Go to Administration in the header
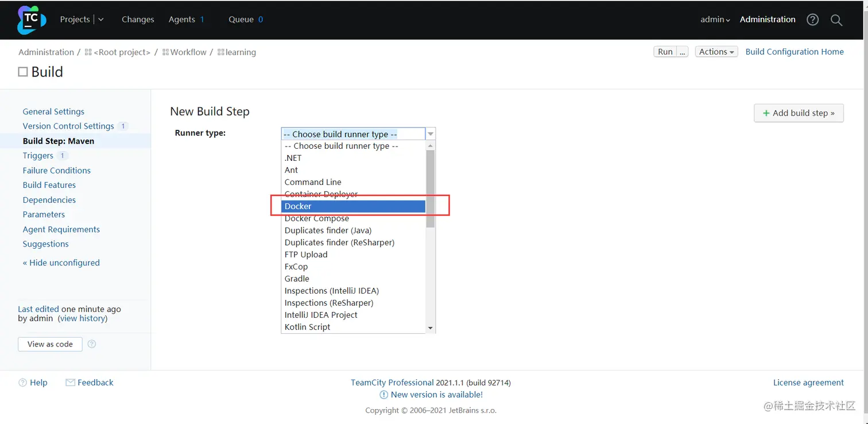The height and width of the screenshot is (424, 868). point(768,20)
